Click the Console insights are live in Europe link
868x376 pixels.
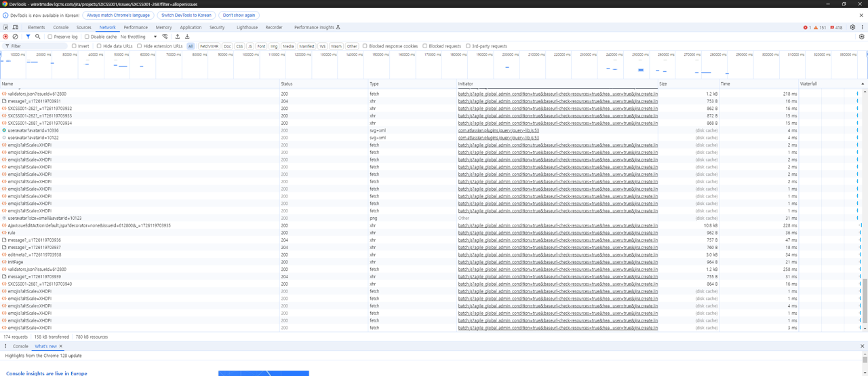47,373
